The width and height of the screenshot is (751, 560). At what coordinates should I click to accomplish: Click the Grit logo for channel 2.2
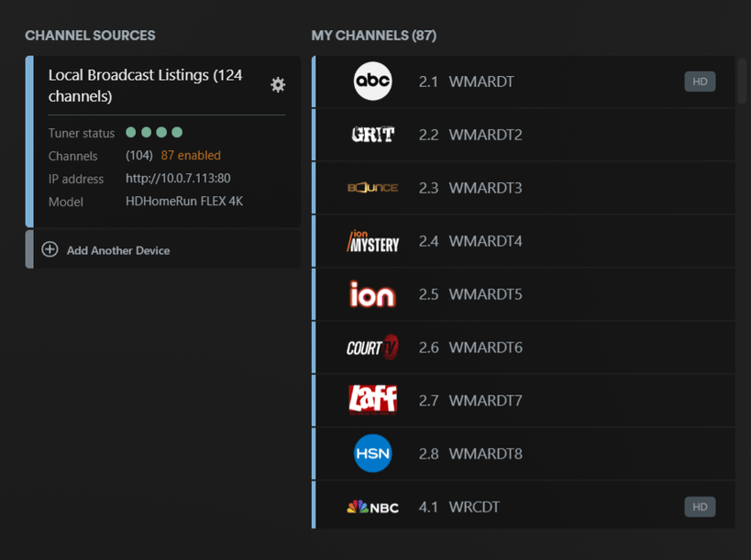(372, 135)
